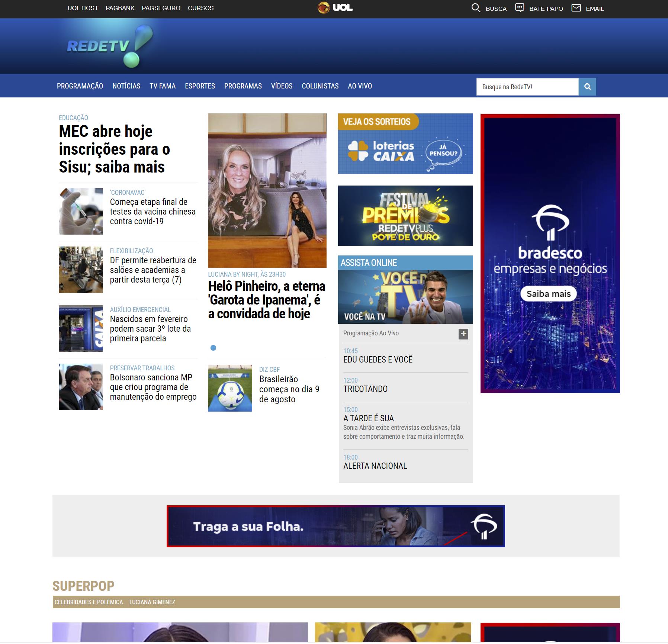This screenshot has width=668, height=644.
Task: Open the Esportes menu
Action: [x=200, y=86]
